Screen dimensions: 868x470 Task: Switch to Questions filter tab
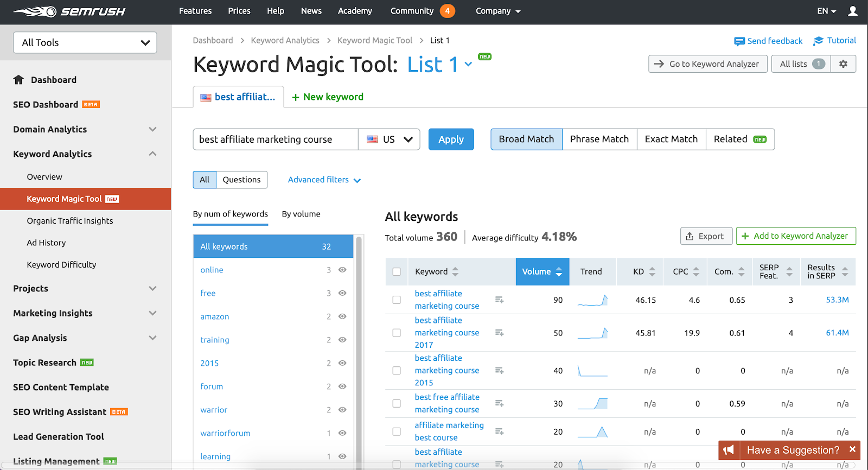(x=241, y=180)
